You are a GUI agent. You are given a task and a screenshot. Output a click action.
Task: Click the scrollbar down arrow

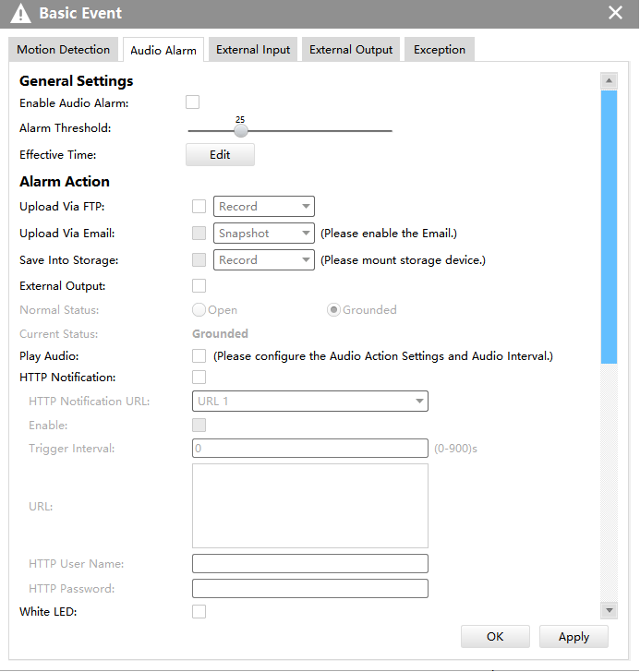click(609, 610)
